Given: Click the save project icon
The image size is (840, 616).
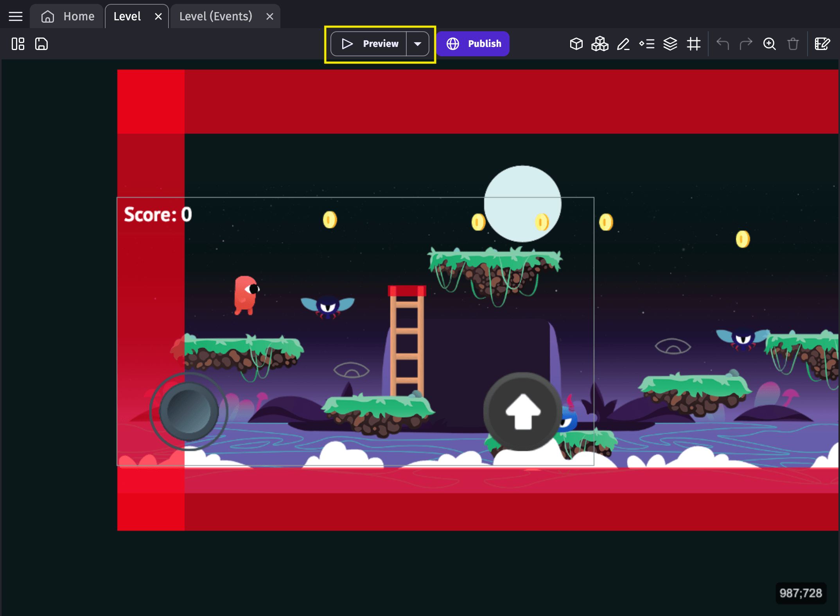Looking at the screenshot, I should pos(41,44).
